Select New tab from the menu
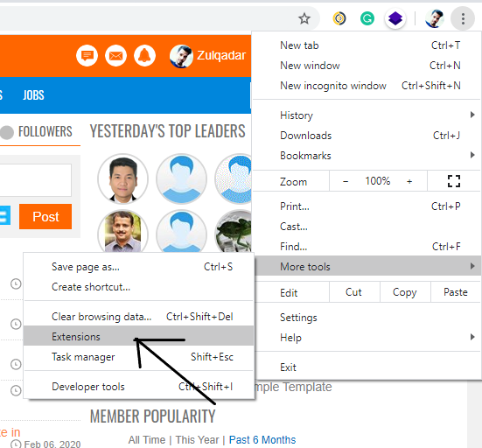This screenshot has width=482, height=448. coord(367,45)
